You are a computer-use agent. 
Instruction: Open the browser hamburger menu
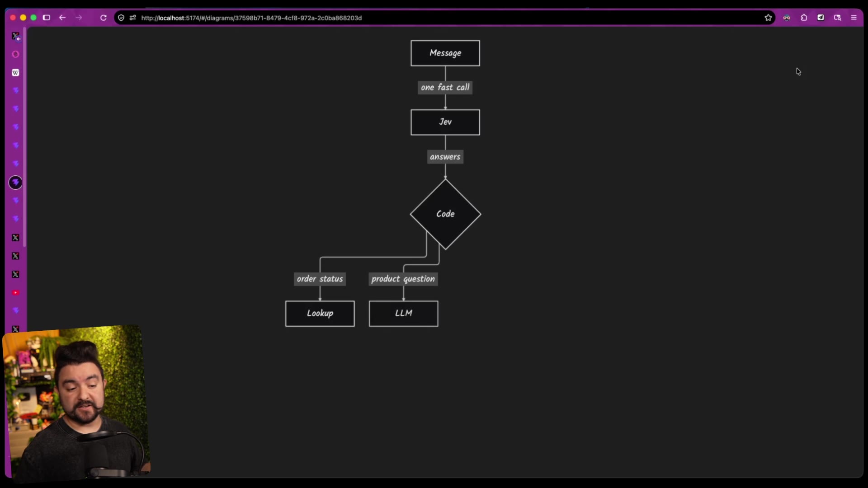click(x=854, y=18)
